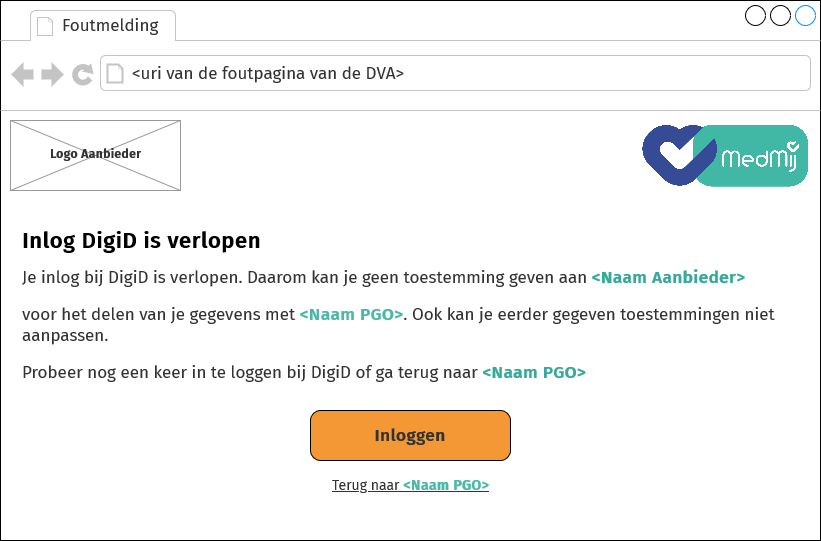Viewport: 821px width, 541px height.
Task: Click the green <Naam Aanbieder> placeholder text
Action: pyautogui.click(x=668, y=277)
